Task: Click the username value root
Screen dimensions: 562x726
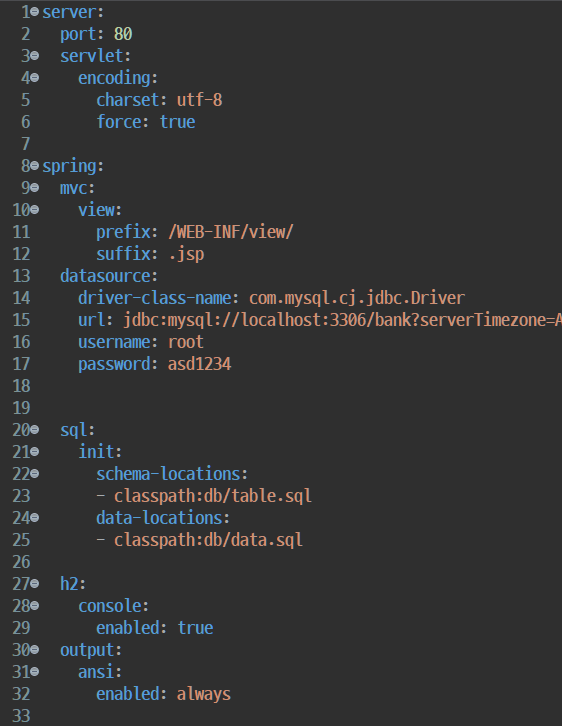Action: pyautogui.click(x=186, y=342)
